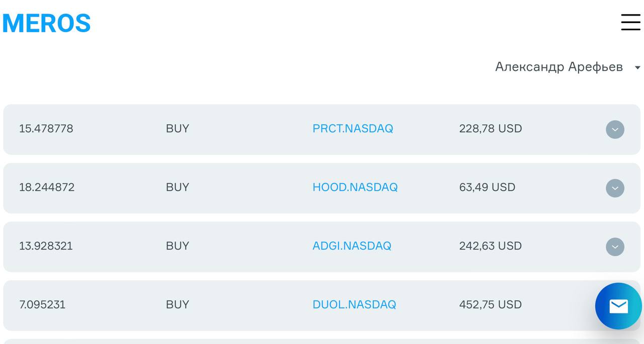Open the HOOD.NASDAQ ticker link

point(355,188)
